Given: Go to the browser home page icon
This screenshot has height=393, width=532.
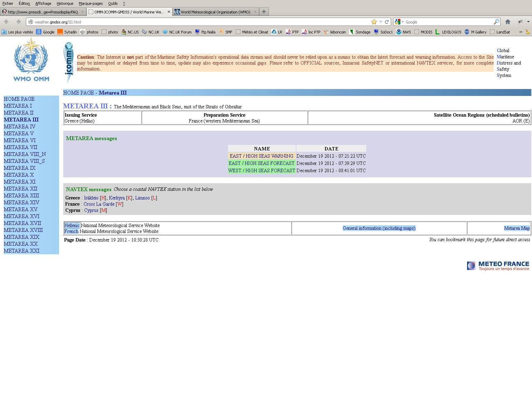Looking at the screenshot, I should point(507,22).
